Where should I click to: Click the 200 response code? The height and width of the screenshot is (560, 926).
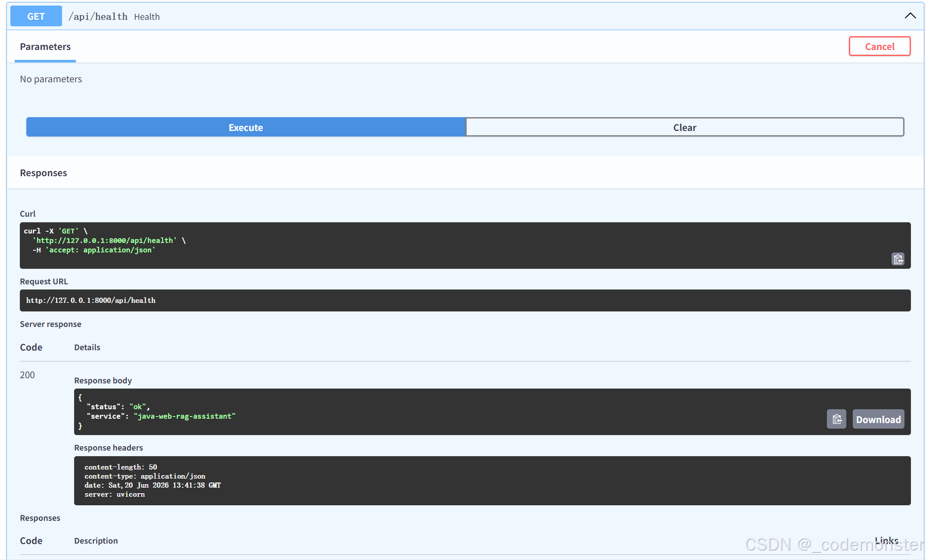click(27, 375)
